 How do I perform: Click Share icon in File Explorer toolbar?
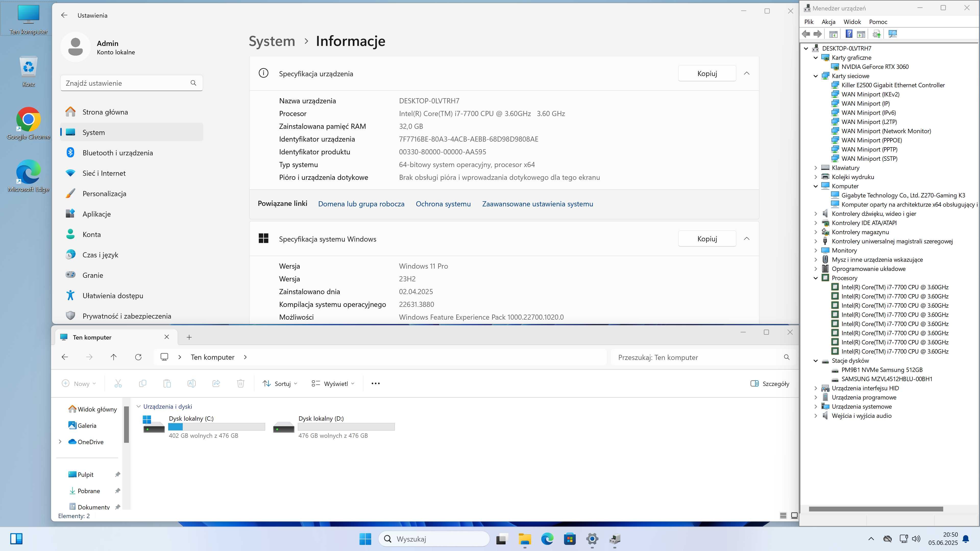point(216,383)
